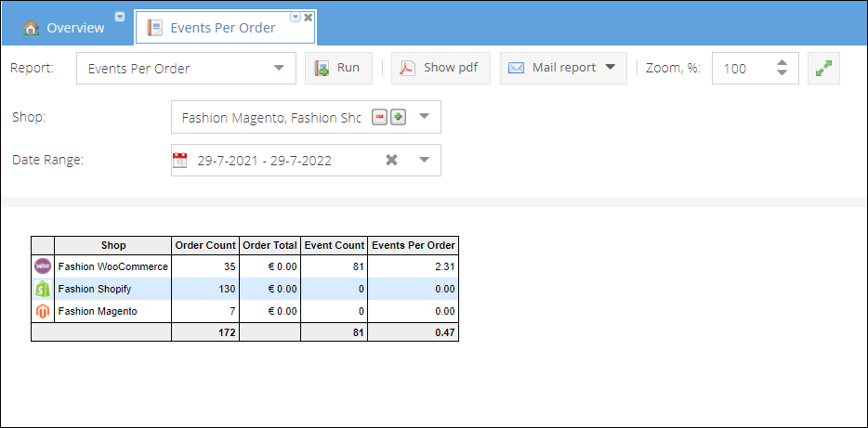The image size is (868, 428).
Task: Click the Order Count column header
Action: (x=205, y=245)
